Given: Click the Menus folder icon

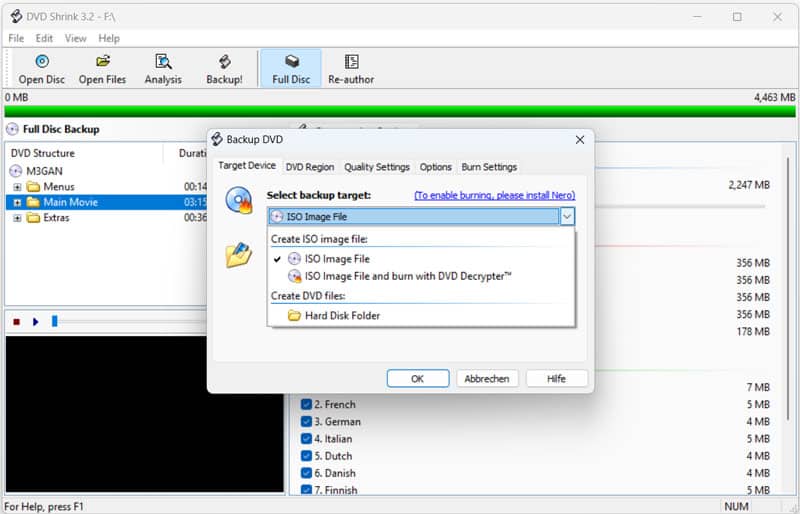Looking at the screenshot, I should pos(33,186).
